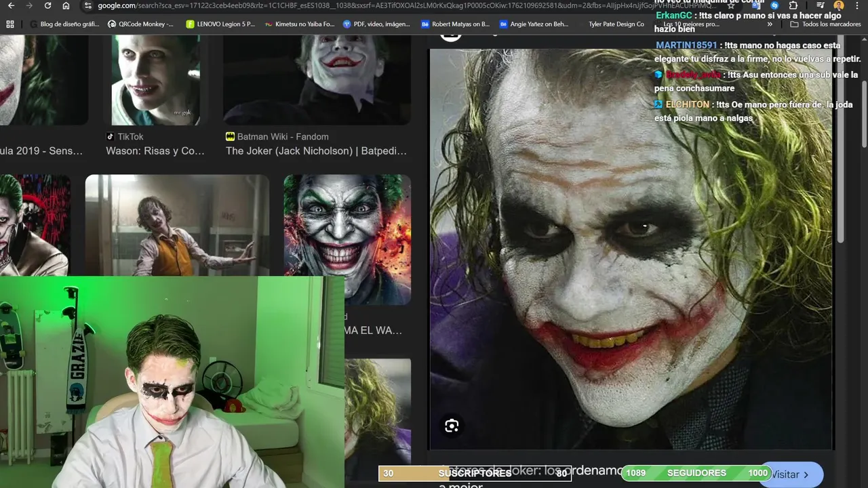
Task: Open the Angie Yañez on Beh... bookmark
Action: tap(534, 24)
